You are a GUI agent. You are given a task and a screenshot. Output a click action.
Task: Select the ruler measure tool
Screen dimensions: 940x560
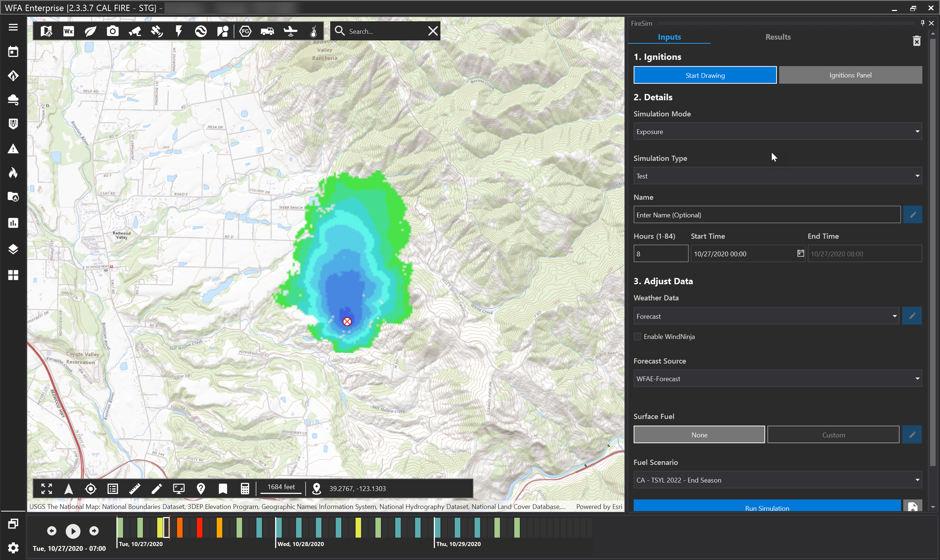point(134,489)
